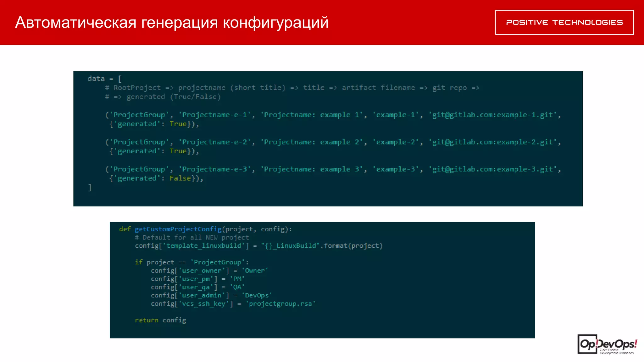The width and height of the screenshot is (644, 362).
Task: Click the 'vcs_ssh_key' config key
Action: coord(204,304)
